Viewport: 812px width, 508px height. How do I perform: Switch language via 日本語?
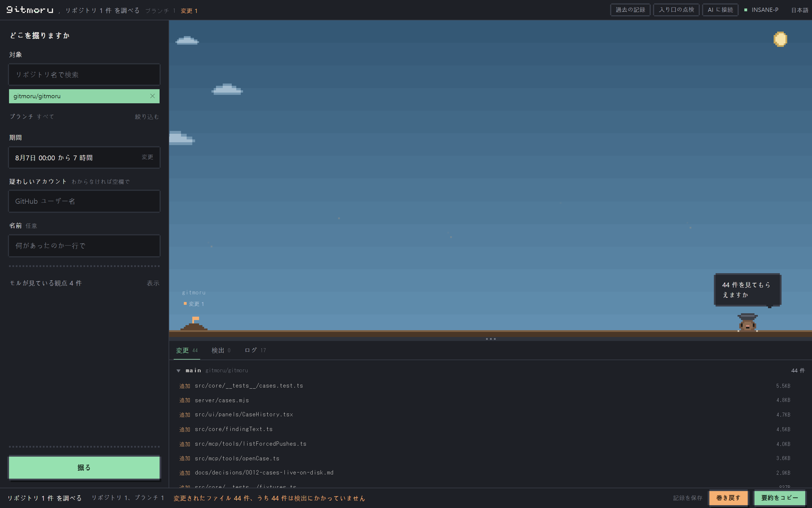coord(800,10)
